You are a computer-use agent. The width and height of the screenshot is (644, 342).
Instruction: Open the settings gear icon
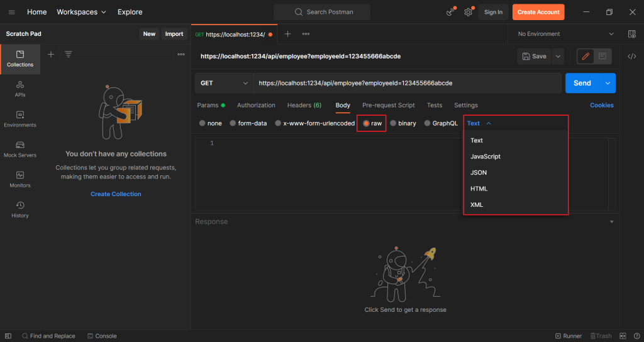pyautogui.click(x=468, y=13)
